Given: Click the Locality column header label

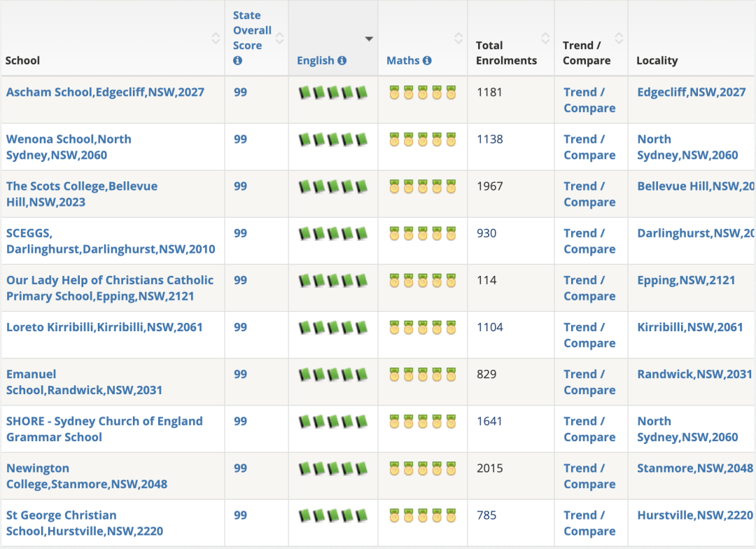Looking at the screenshot, I should tap(657, 60).
